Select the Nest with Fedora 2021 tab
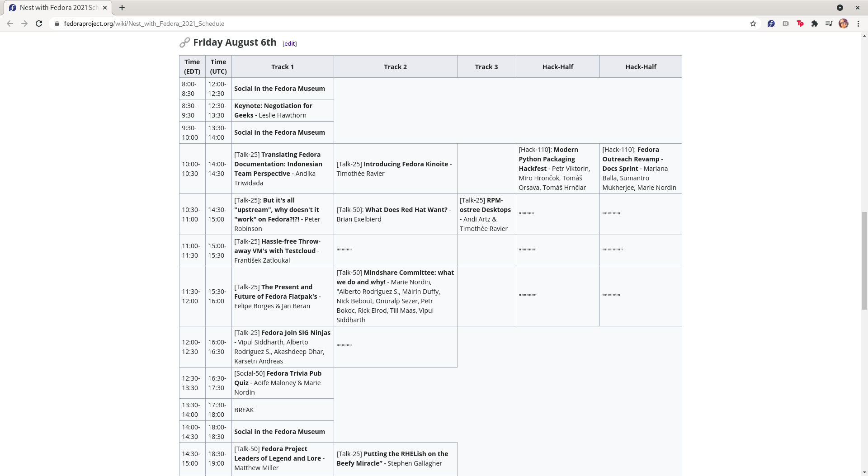The height and width of the screenshot is (476, 868). coord(59,8)
